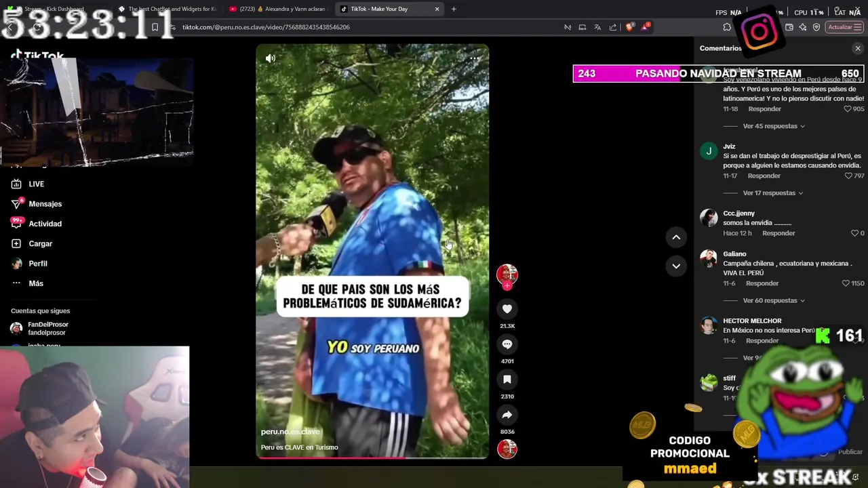This screenshot has width=868, height=488.
Task: Open the peru.no.es.clave username on the video
Action: click(x=290, y=432)
